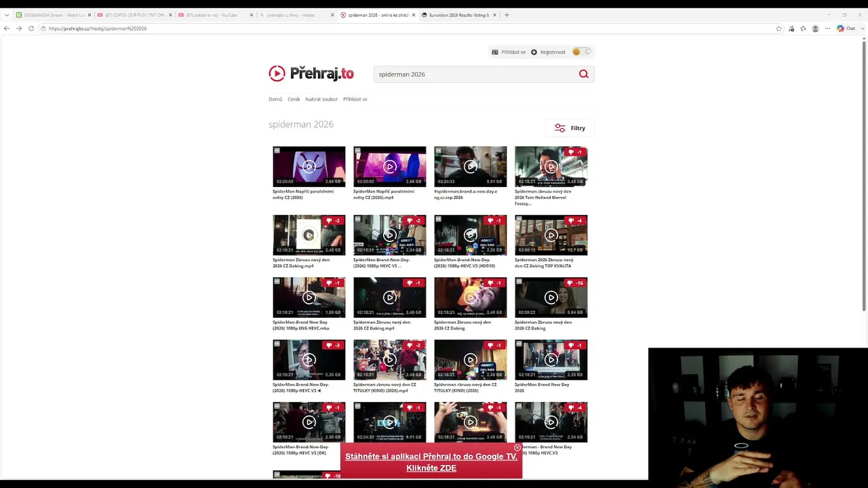Viewport: 868px width, 488px height.
Task: Go back using the browser back arrow
Action: tap(7, 28)
